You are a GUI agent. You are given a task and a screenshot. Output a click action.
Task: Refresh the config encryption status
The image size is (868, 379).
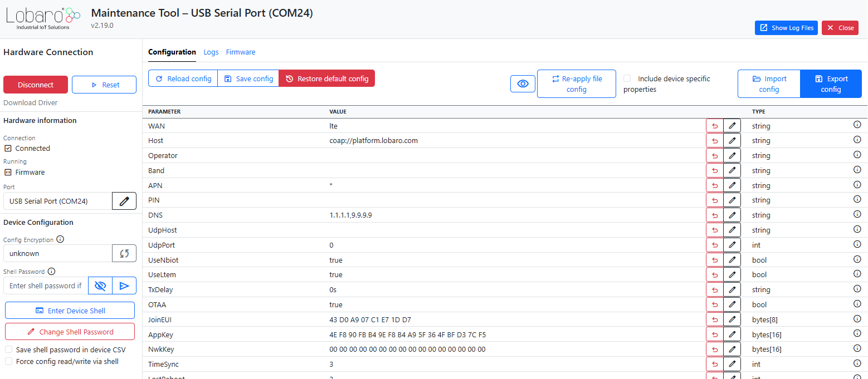pos(124,253)
